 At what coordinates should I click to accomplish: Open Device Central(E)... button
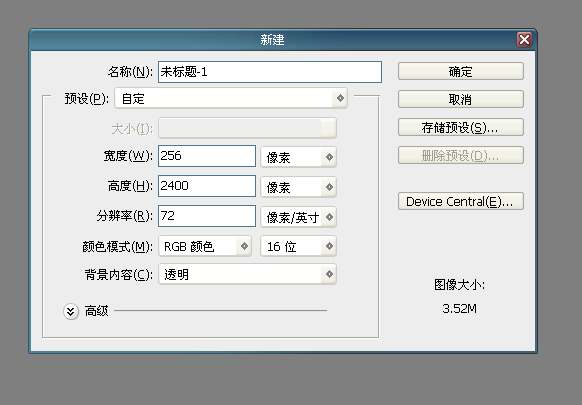pos(461,201)
